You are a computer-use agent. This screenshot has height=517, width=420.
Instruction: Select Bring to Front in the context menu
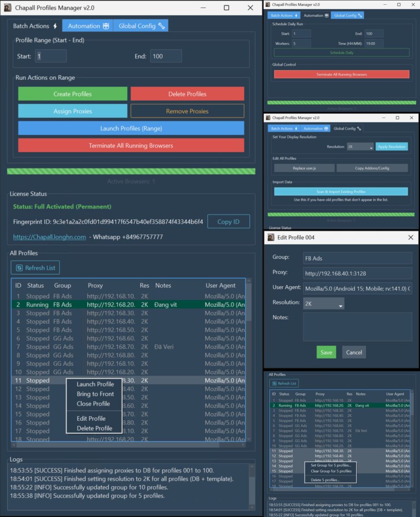(x=95, y=394)
